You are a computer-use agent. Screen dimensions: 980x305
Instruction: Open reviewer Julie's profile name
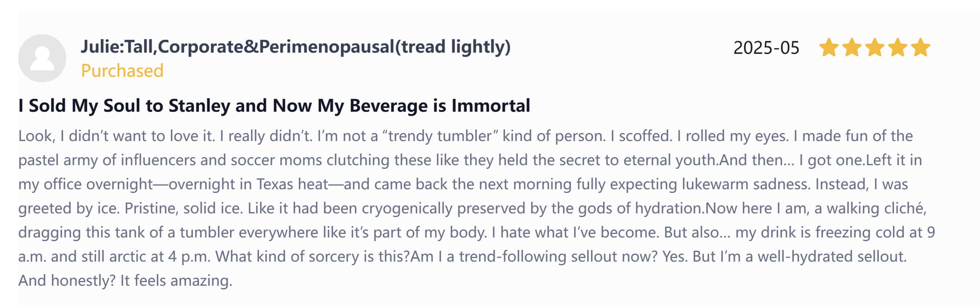pyautogui.click(x=295, y=47)
